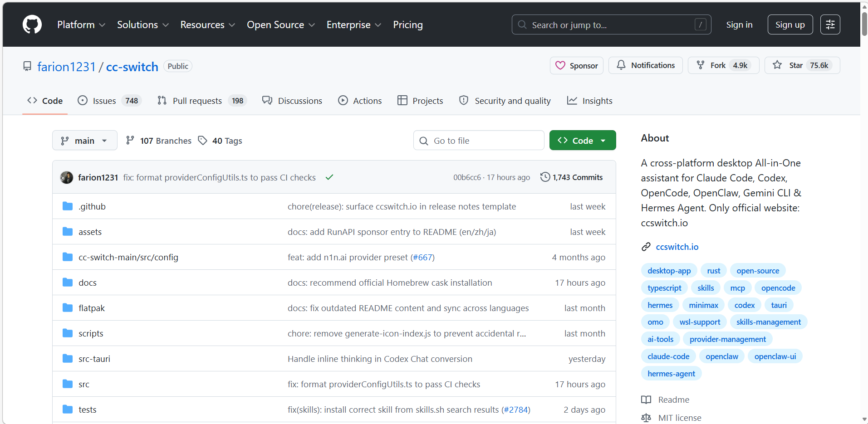Viewport: 868px width, 424px height.
Task: Expand the Solutions menu
Action: tap(143, 24)
